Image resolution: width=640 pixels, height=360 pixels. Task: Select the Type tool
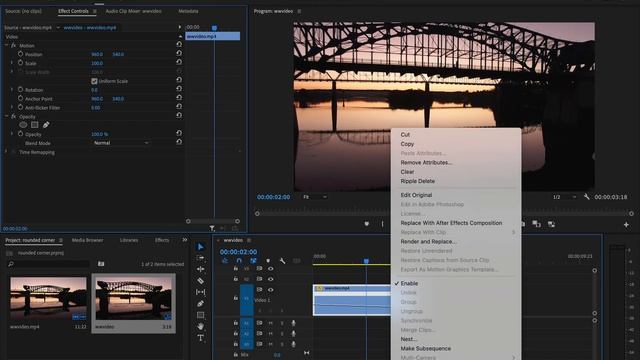(200, 338)
